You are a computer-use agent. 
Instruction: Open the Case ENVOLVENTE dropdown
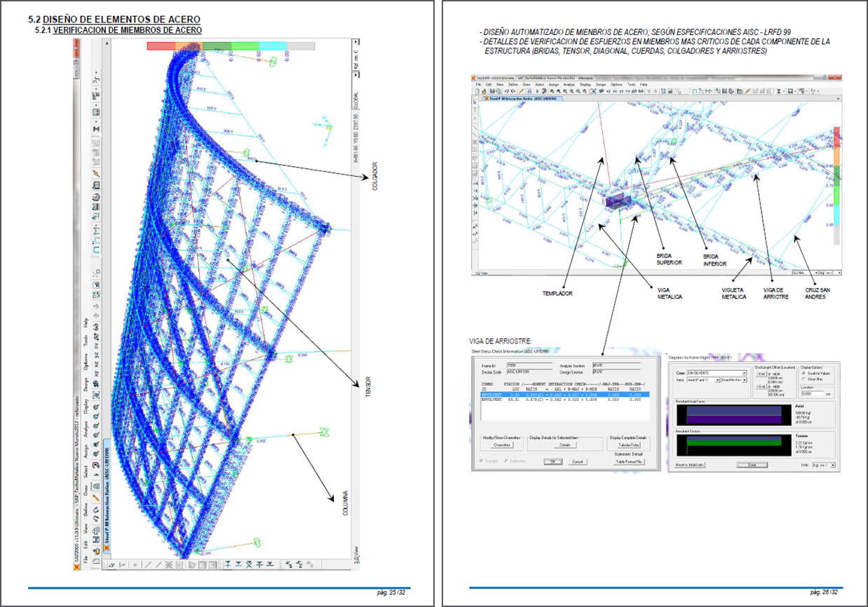pos(744,373)
